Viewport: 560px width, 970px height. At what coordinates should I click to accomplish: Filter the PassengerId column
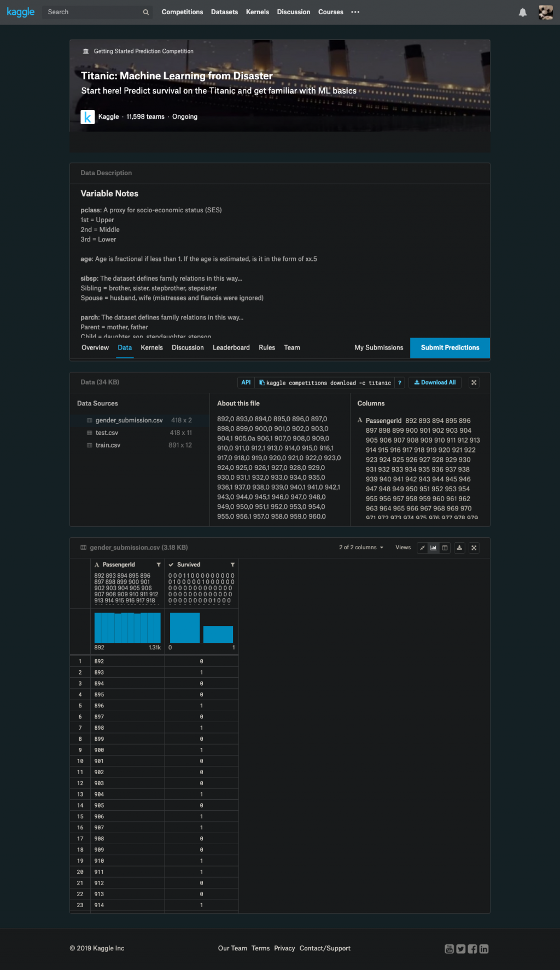pyautogui.click(x=159, y=565)
